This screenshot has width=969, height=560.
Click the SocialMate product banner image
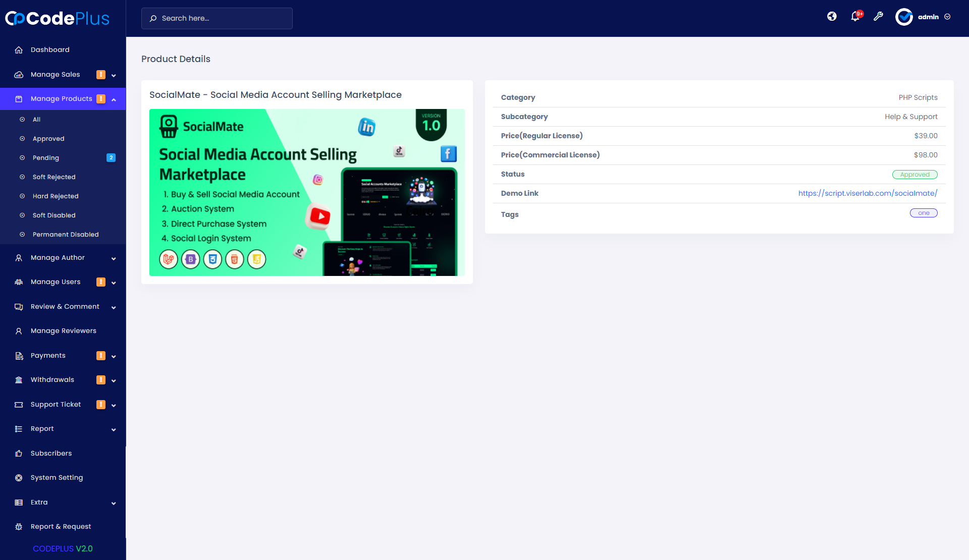(x=307, y=192)
